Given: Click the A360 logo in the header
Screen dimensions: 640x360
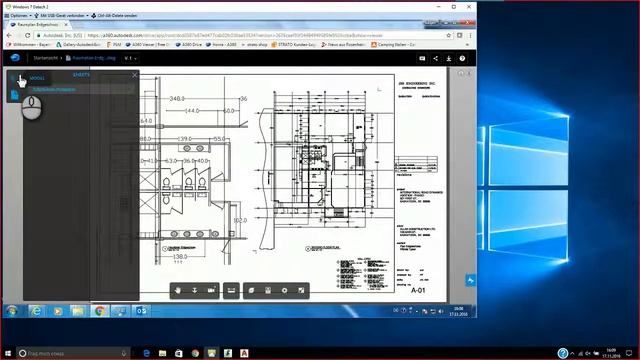Looking at the screenshot, I should pyautogui.click(x=15, y=58).
